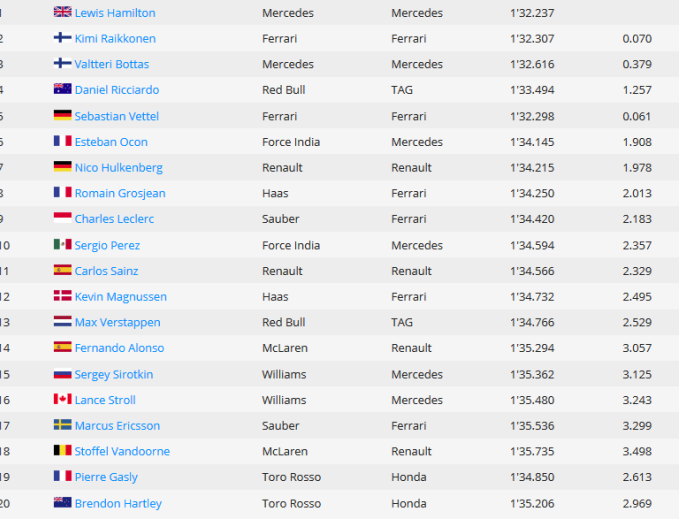Image resolution: width=679 pixels, height=519 pixels.
Task: Click the Nico Hulkenberg driver name
Action: 118,168
